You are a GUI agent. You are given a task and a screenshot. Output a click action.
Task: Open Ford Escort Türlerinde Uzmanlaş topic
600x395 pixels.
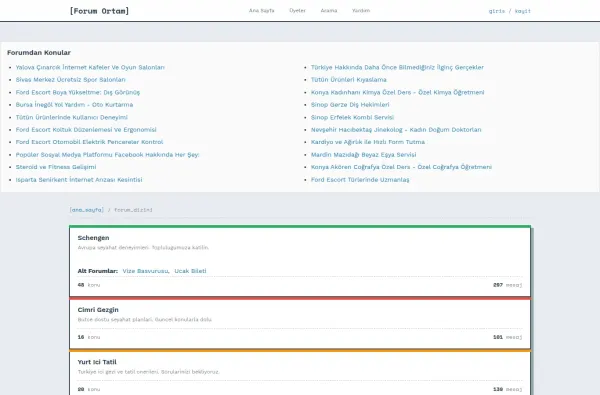tap(360, 180)
